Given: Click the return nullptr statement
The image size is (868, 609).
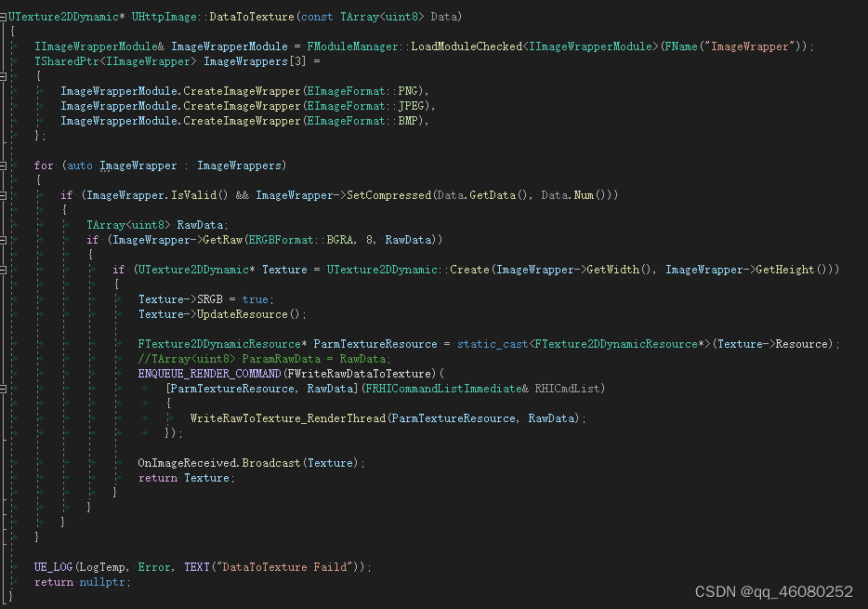Looking at the screenshot, I should coord(81,581).
